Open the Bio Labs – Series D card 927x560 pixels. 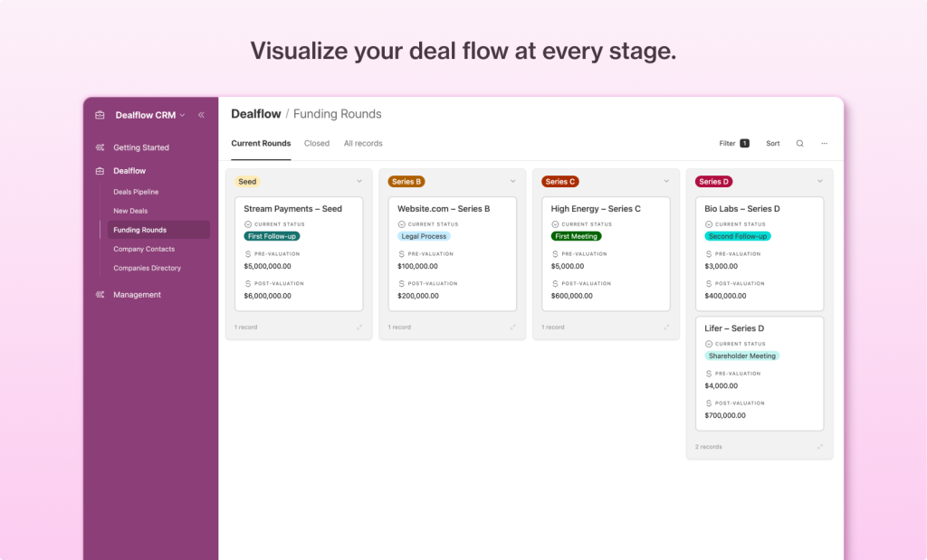[x=760, y=254]
